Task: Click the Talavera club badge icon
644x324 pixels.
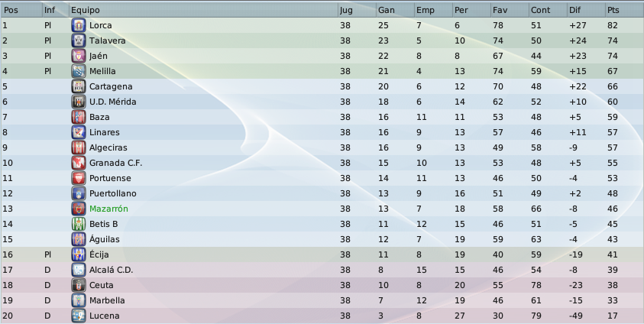Action: click(79, 40)
